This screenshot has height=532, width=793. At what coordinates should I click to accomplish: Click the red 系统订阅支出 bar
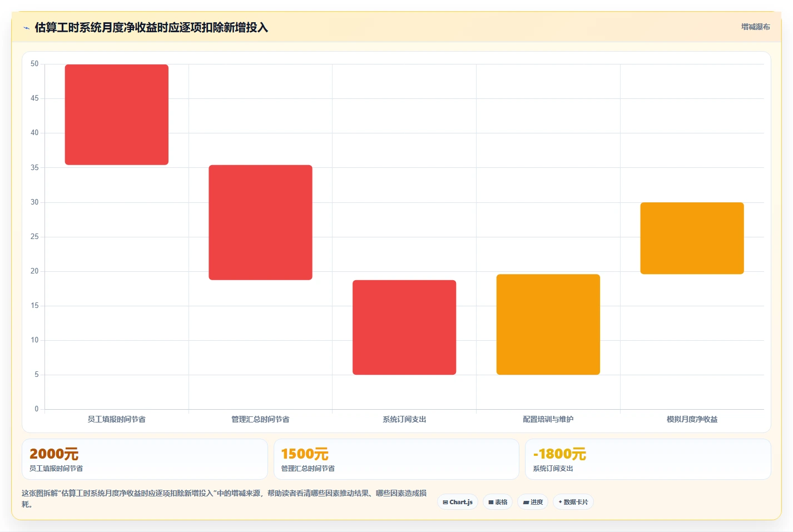tap(404, 327)
